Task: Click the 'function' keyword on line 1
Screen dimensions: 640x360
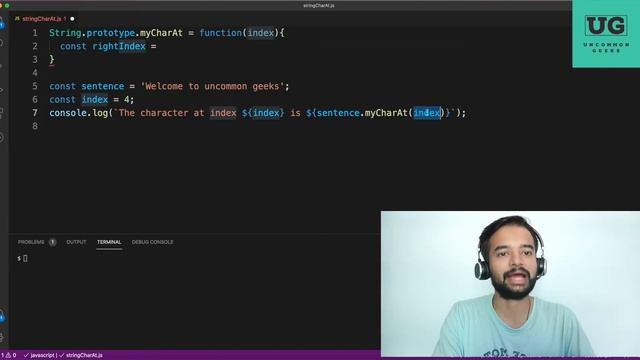Action: pos(220,33)
